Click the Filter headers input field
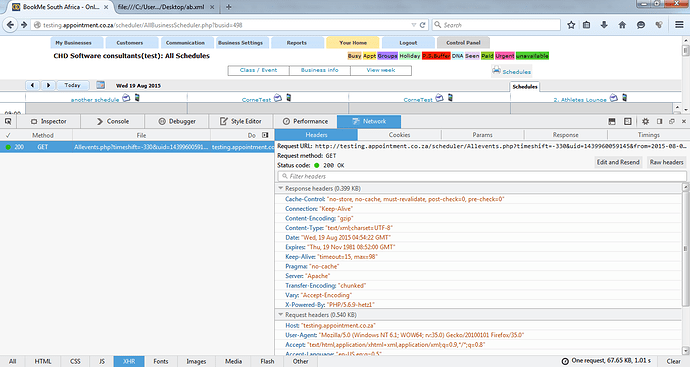The width and height of the screenshot is (690, 367). click(x=482, y=176)
